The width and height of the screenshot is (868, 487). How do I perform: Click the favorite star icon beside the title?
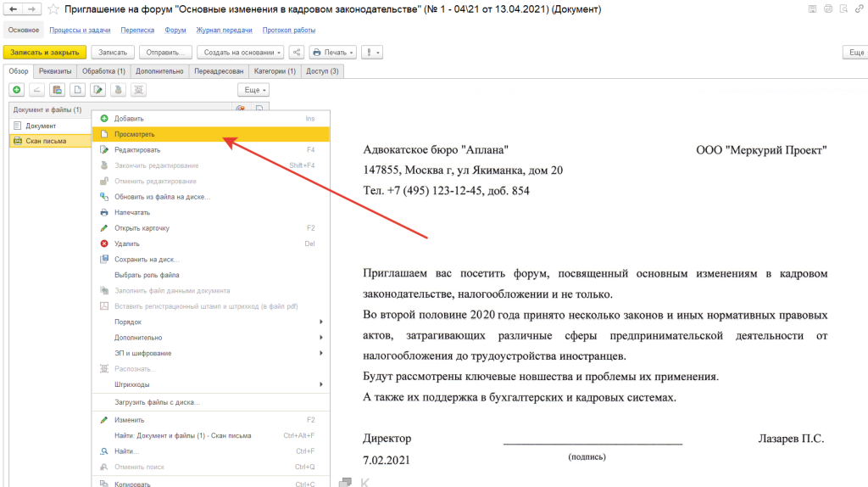[x=54, y=9]
